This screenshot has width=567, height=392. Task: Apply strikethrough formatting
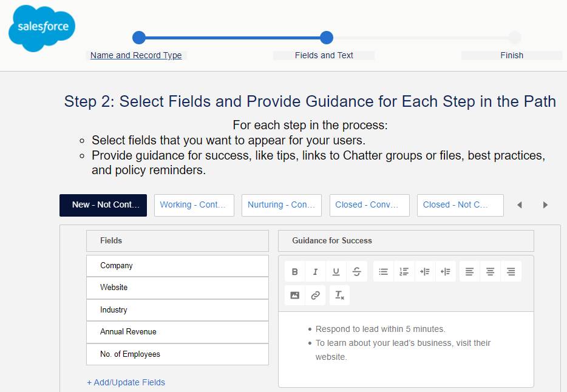pyautogui.click(x=356, y=271)
